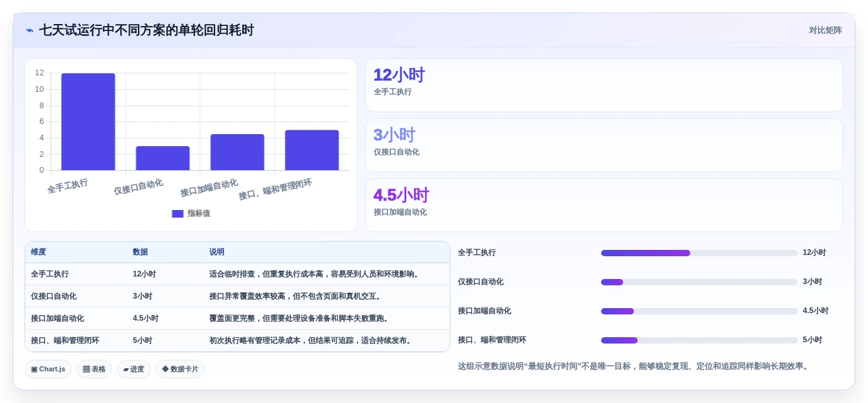Click the 仅接口自动化 bar in chart
Image resolution: width=868 pixels, height=403 pixels.
[x=163, y=158]
